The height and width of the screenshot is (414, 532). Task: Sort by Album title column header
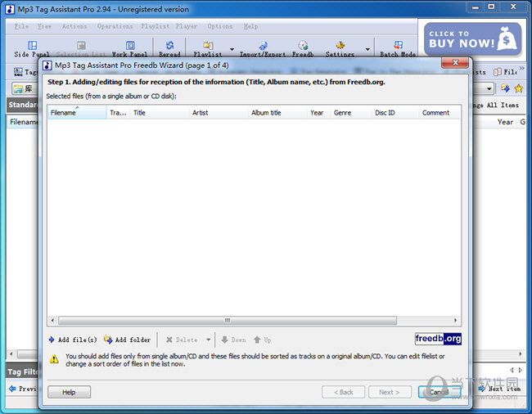click(277, 113)
